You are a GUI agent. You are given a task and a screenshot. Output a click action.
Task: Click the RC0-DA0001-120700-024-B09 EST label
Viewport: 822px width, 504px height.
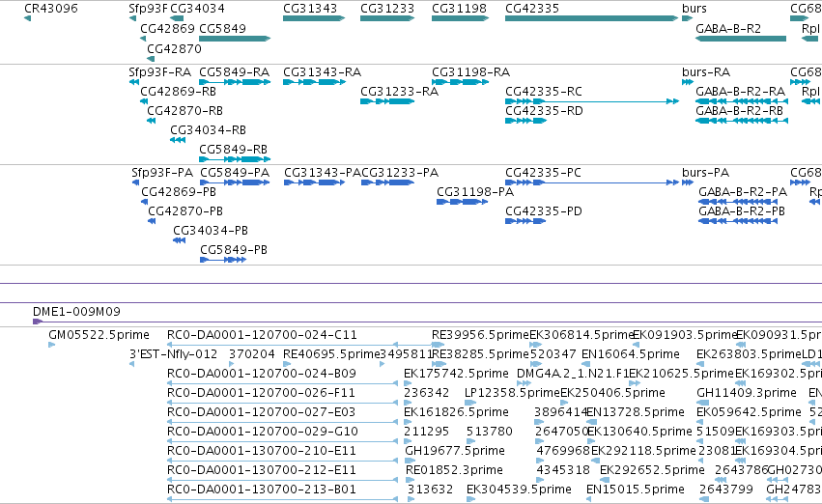(x=262, y=374)
